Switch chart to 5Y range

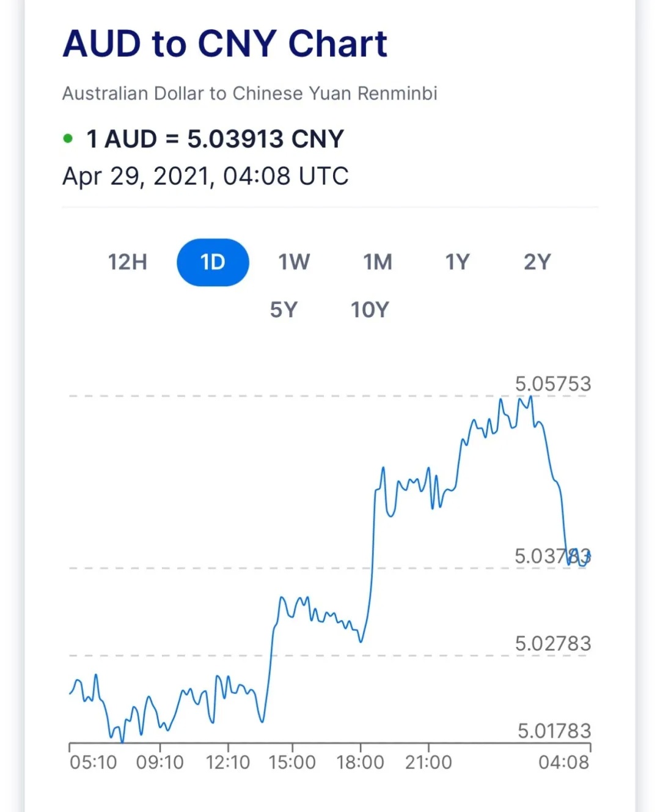point(284,310)
